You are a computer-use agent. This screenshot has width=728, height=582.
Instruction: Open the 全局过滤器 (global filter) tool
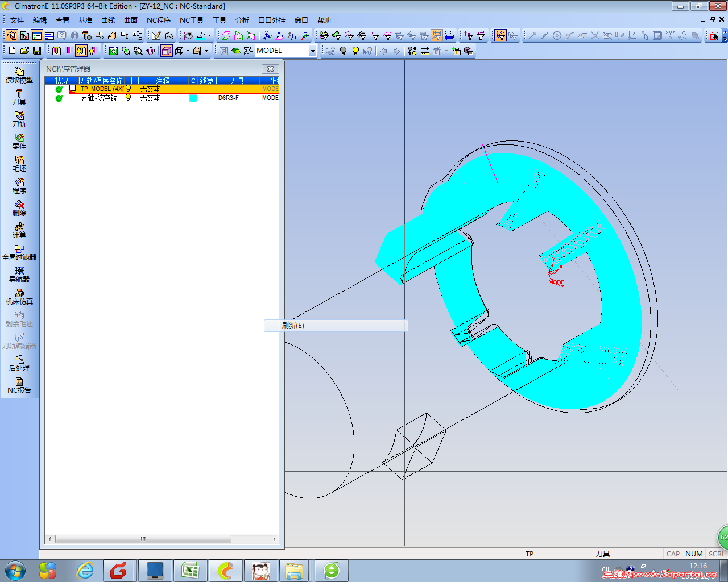coord(19,253)
